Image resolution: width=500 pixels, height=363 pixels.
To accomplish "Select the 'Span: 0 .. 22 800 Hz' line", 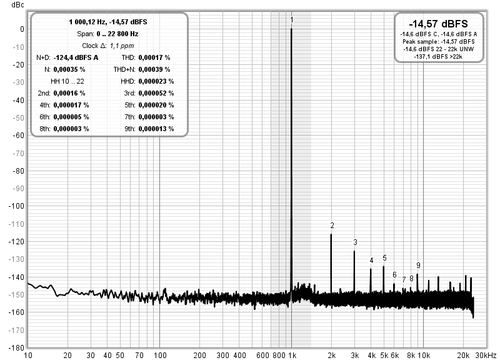I will tap(107, 34).
